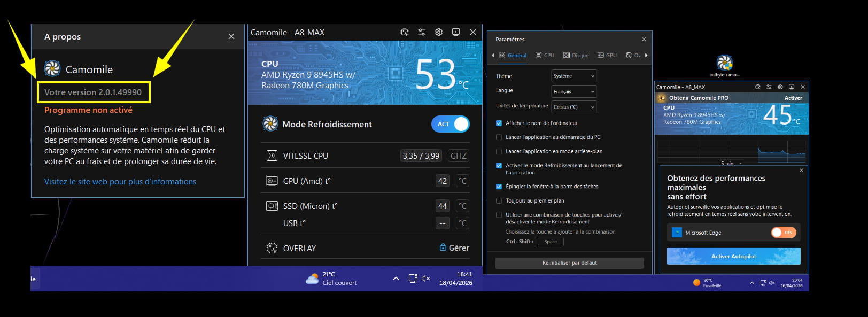Click the overlay icon in the 53°C Camomile title bar

tap(405, 32)
